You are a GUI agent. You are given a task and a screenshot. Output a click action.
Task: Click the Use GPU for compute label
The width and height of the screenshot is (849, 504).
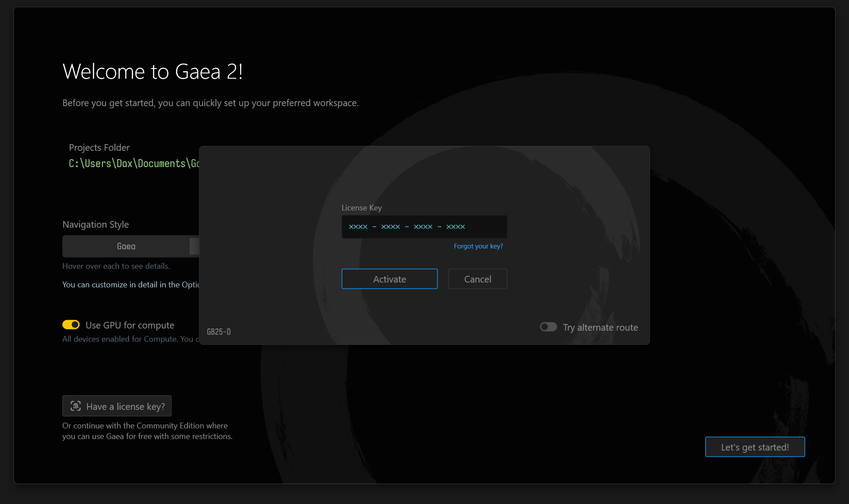[130, 325]
